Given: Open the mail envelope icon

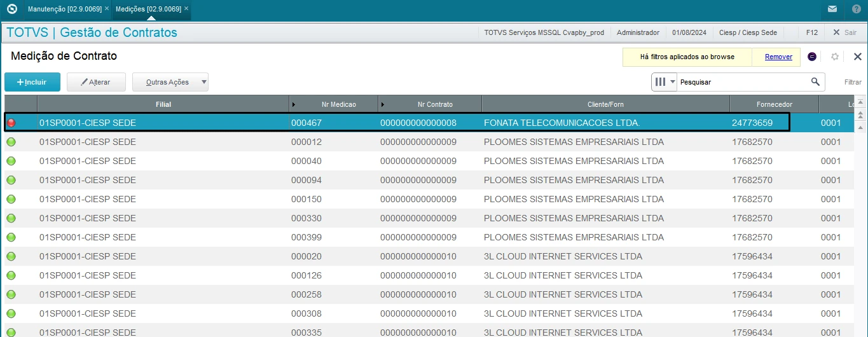Looking at the screenshot, I should [832, 10].
